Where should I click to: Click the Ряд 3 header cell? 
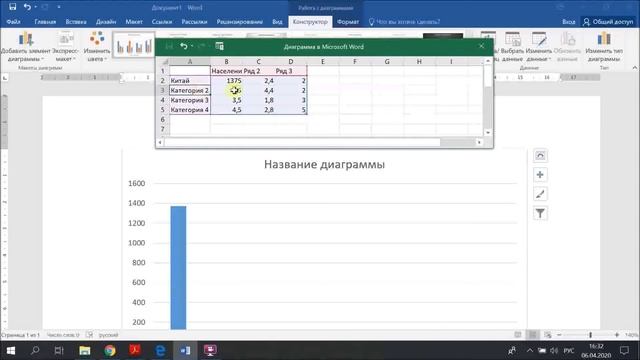(291, 71)
